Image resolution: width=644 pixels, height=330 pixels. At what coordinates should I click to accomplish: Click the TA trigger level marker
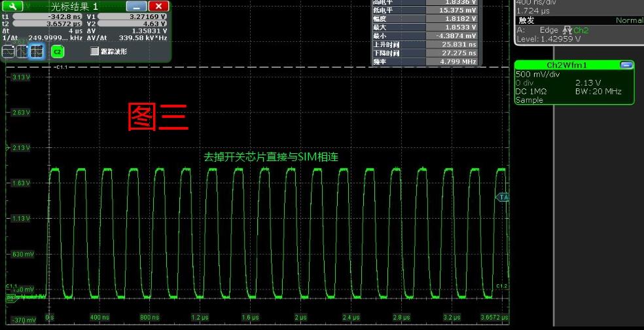pos(503,198)
